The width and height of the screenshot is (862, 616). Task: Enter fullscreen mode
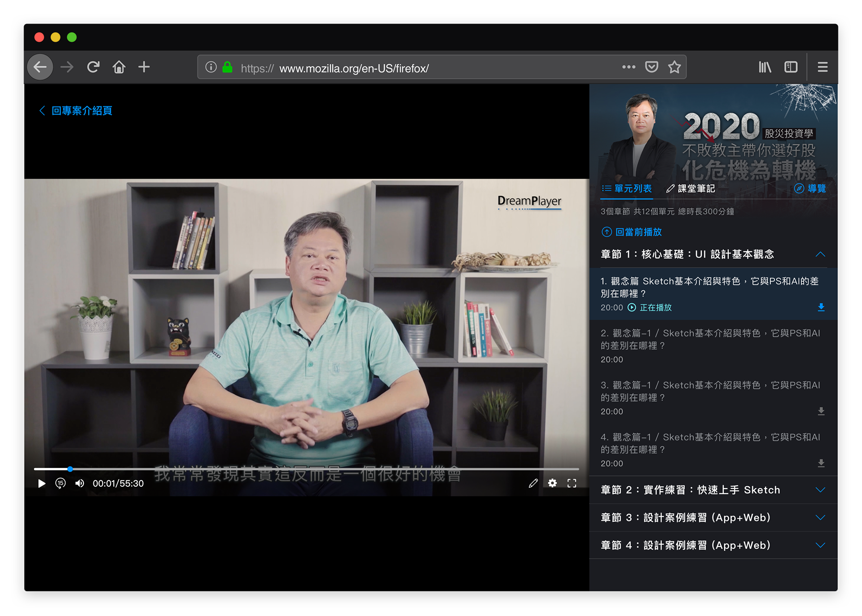572,483
